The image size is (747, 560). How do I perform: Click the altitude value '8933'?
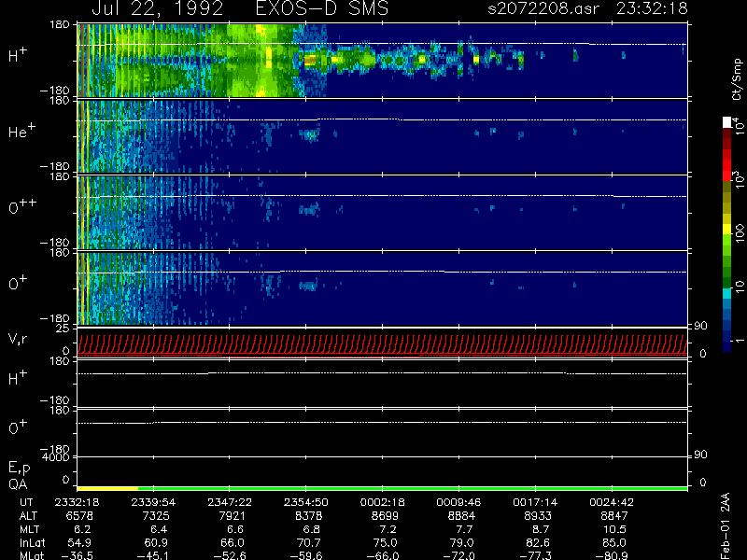pyautogui.click(x=538, y=516)
